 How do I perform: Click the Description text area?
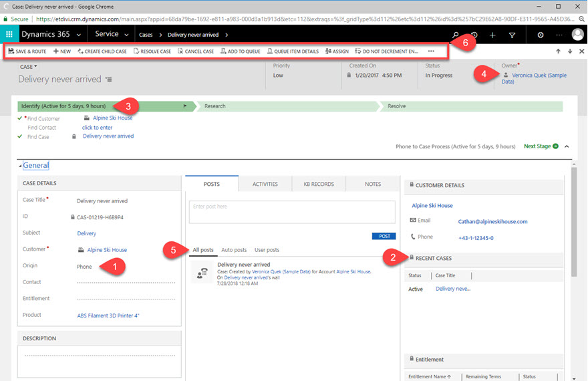tap(100, 361)
